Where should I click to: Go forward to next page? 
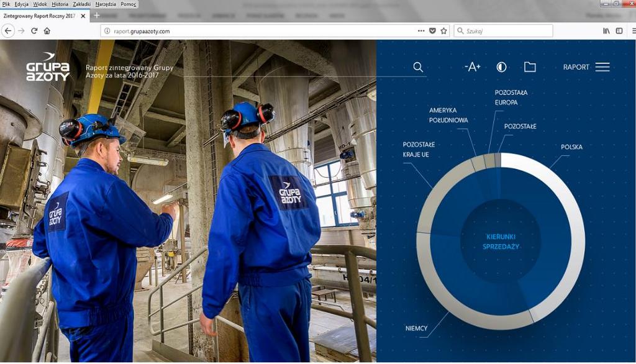22,31
